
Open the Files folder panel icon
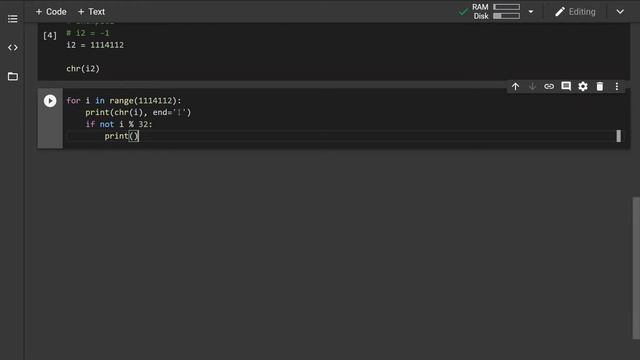pyautogui.click(x=13, y=76)
